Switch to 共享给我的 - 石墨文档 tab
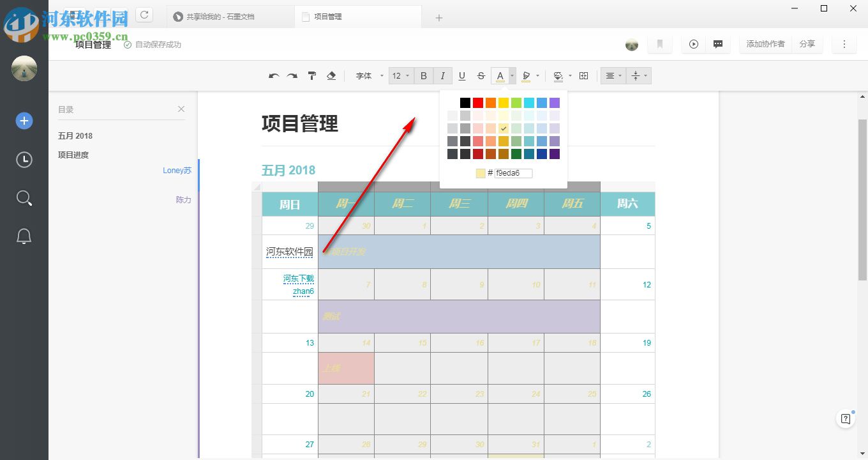This screenshot has width=868, height=460. (x=230, y=17)
